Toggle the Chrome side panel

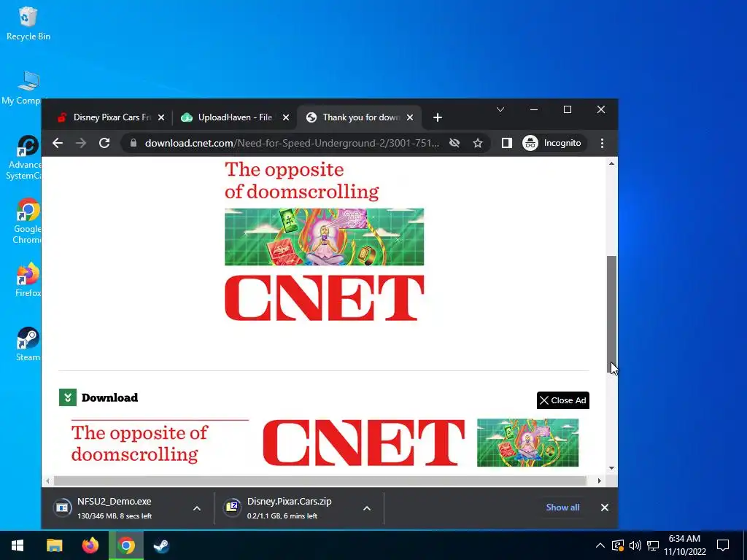[x=506, y=143]
